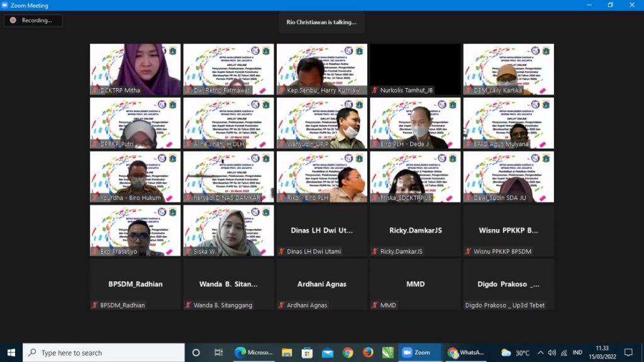
Task: Open File Explorer from taskbar
Action: tap(287, 353)
